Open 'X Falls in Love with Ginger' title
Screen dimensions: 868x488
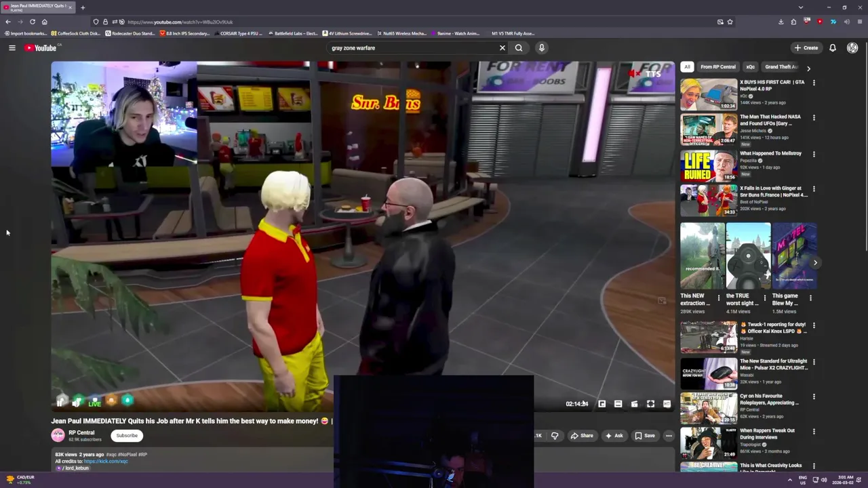774,191
